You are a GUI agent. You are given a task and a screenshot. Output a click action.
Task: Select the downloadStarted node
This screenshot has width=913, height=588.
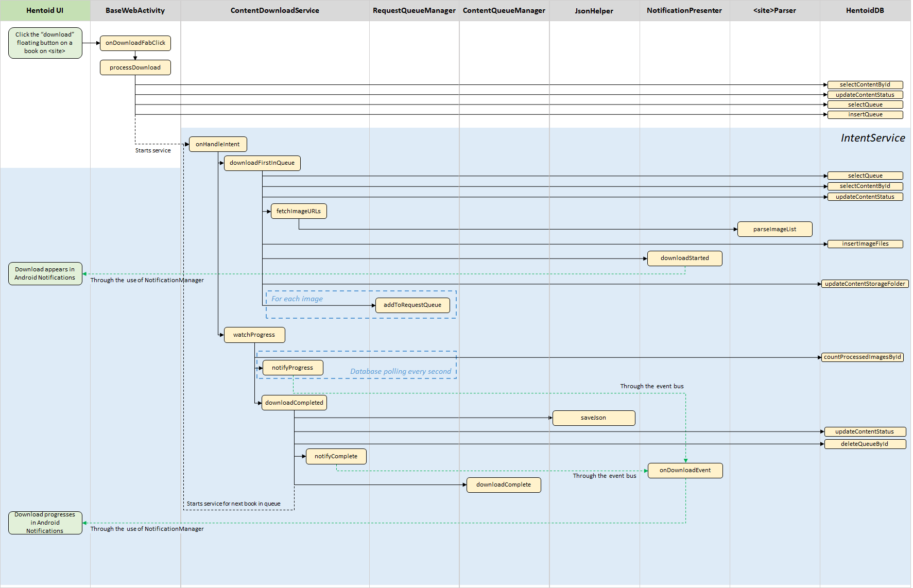point(685,258)
